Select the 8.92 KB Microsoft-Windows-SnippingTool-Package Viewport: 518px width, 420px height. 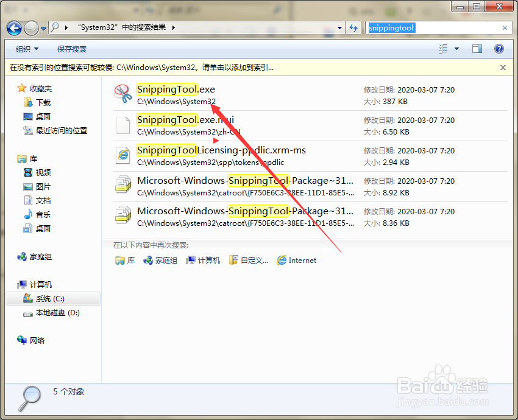(x=245, y=180)
